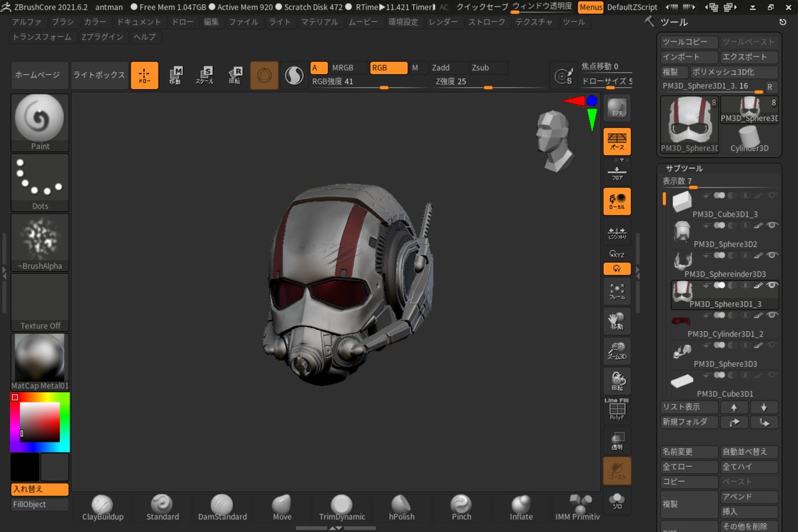This screenshot has width=798, height=532.
Task: Click the Gizmo 3D sphere icon
Action: [x=264, y=75]
